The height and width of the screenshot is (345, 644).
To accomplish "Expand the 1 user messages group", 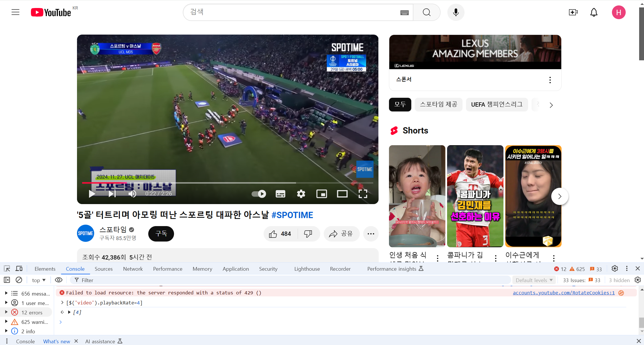I will click(6, 303).
